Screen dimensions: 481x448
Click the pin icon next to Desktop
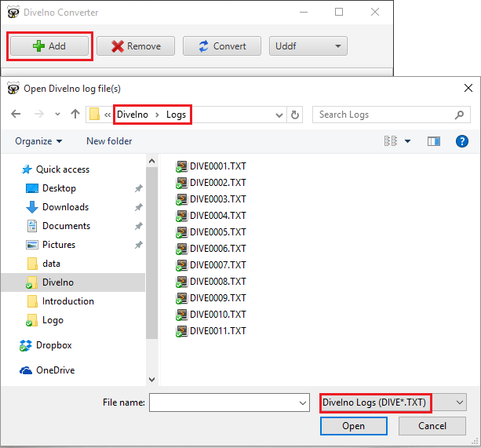pos(139,188)
